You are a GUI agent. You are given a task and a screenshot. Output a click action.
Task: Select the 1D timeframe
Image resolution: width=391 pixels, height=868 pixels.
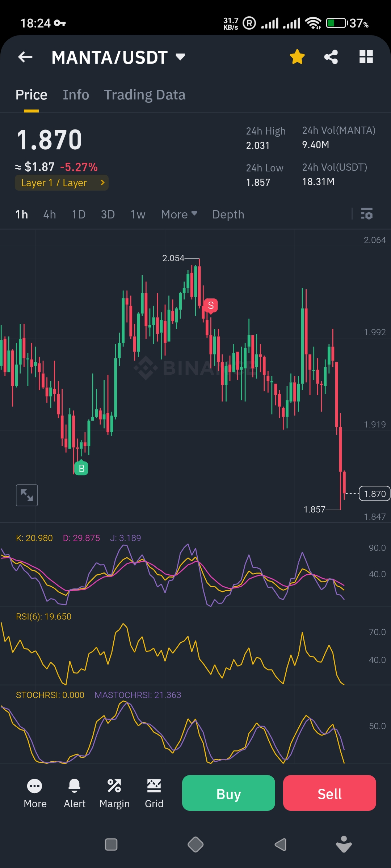(79, 214)
